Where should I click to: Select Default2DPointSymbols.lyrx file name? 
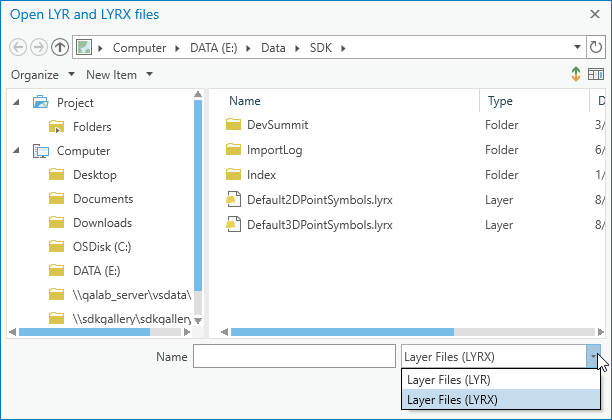(x=320, y=200)
